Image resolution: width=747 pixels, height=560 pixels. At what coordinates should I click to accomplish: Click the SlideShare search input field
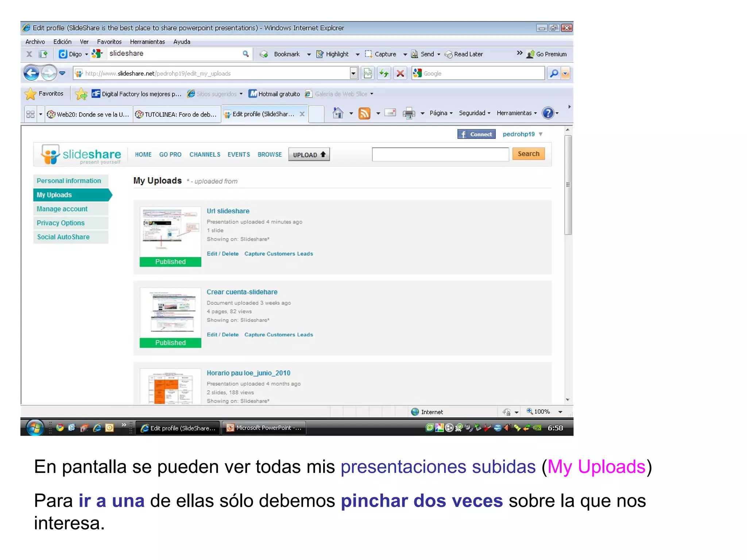pos(440,154)
